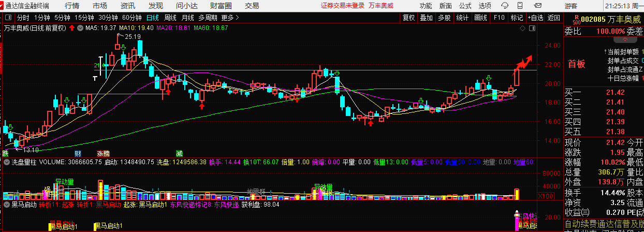Open F10 company info
The width and height of the screenshot is (644, 232).
[x=499, y=17]
